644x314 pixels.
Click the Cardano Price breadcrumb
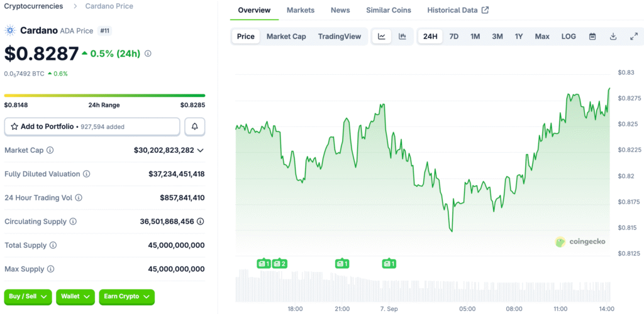(x=109, y=6)
